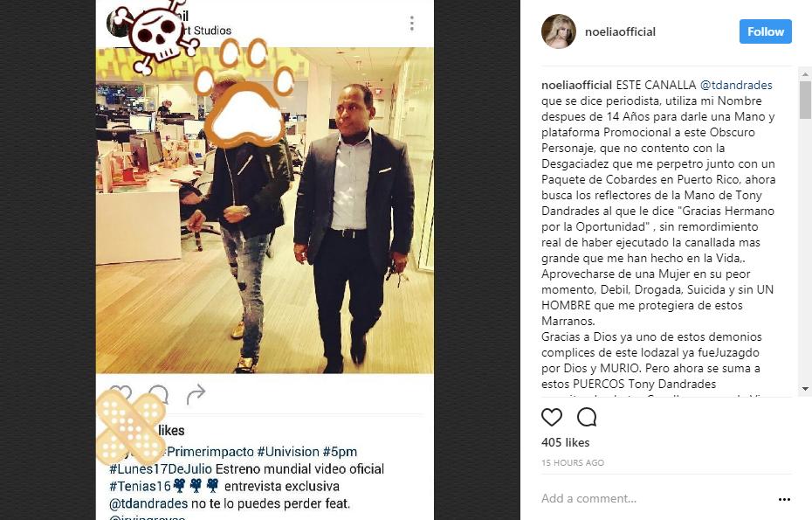
Task: Follow the noeliaofficial account
Action: [766, 31]
